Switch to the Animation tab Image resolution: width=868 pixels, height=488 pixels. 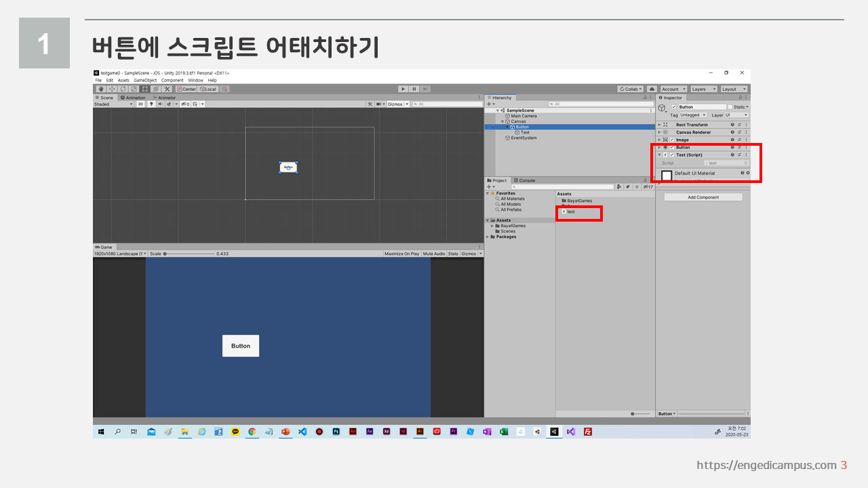point(132,98)
